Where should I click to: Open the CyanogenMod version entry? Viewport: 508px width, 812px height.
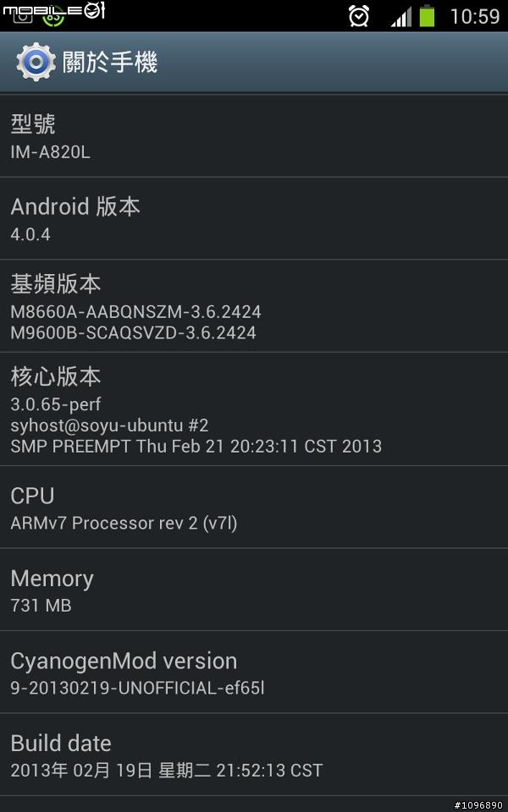pyautogui.click(x=254, y=672)
